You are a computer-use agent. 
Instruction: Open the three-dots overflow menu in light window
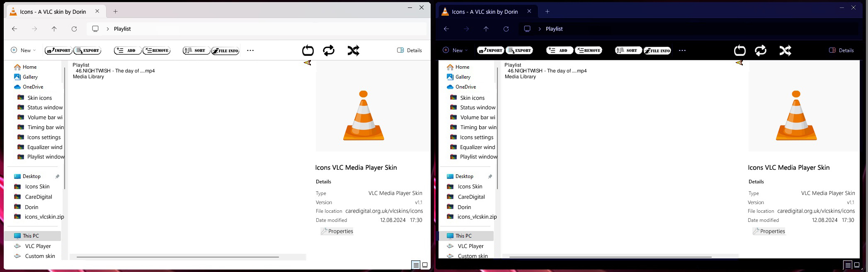pyautogui.click(x=250, y=51)
